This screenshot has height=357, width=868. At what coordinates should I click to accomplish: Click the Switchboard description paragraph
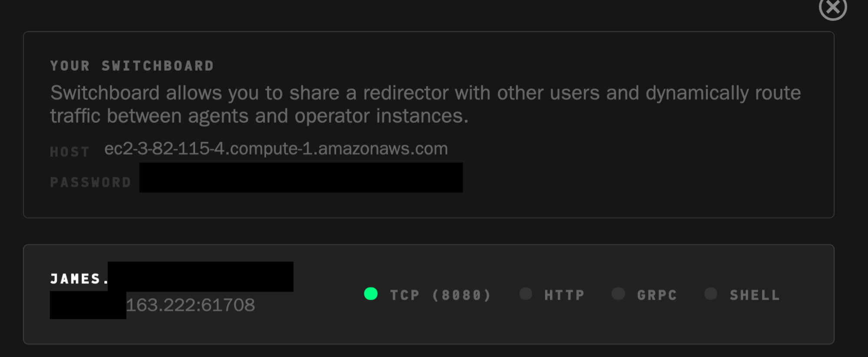pyautogui.click(x=426, y=104)
